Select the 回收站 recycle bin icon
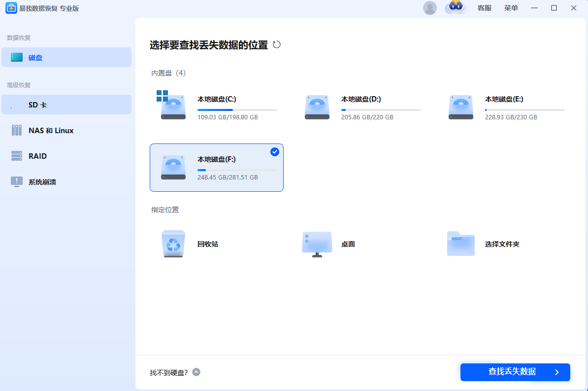The image size is (588, 391). pyautogui.click(x=173, y=244)
